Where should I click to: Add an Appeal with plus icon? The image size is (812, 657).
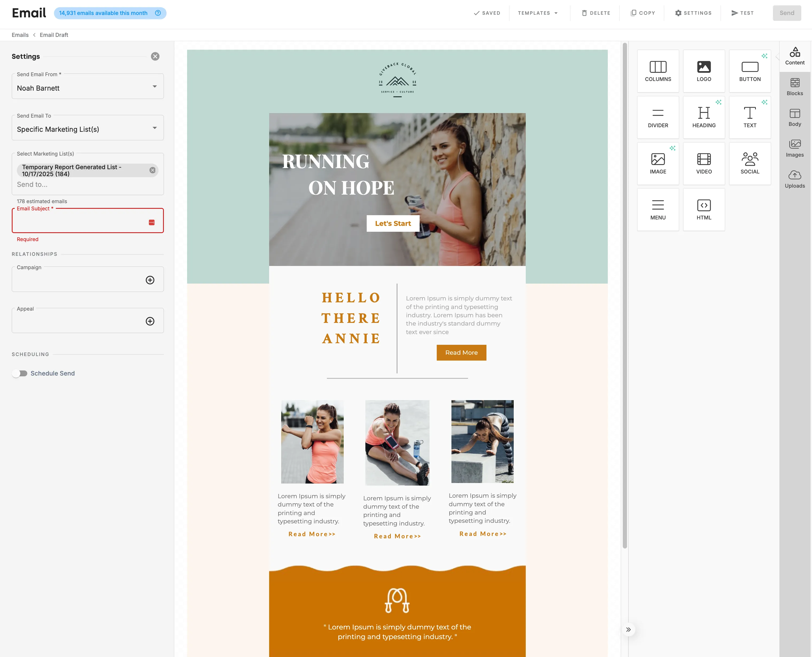[x=150, y=321]
